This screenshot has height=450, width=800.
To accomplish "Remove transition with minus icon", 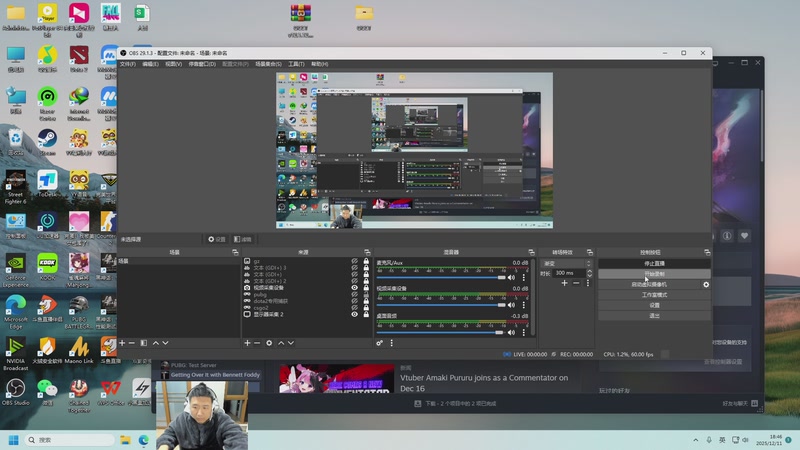I will (576, 283).
